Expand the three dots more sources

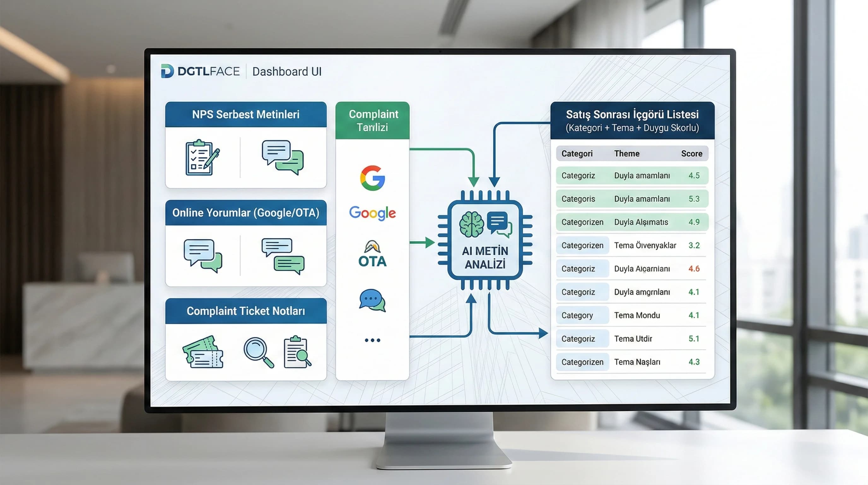click(372, 340)
